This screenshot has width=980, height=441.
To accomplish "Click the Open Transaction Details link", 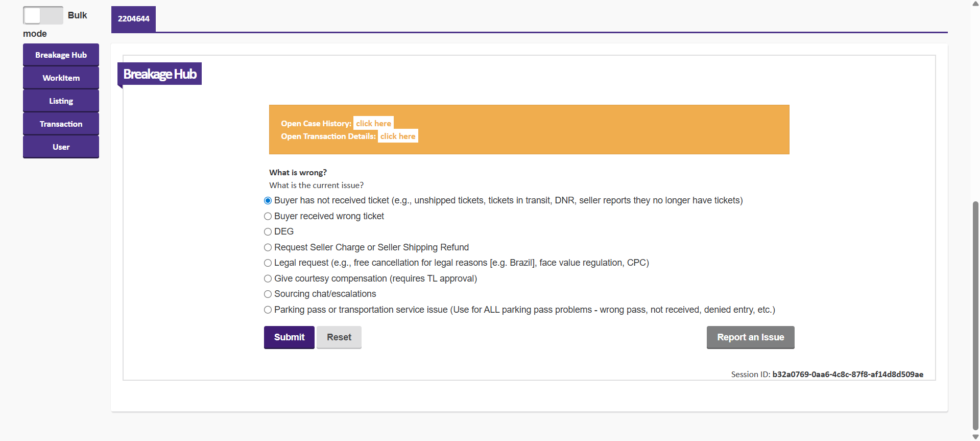I will pyautogui.click(x=397, y=136).
